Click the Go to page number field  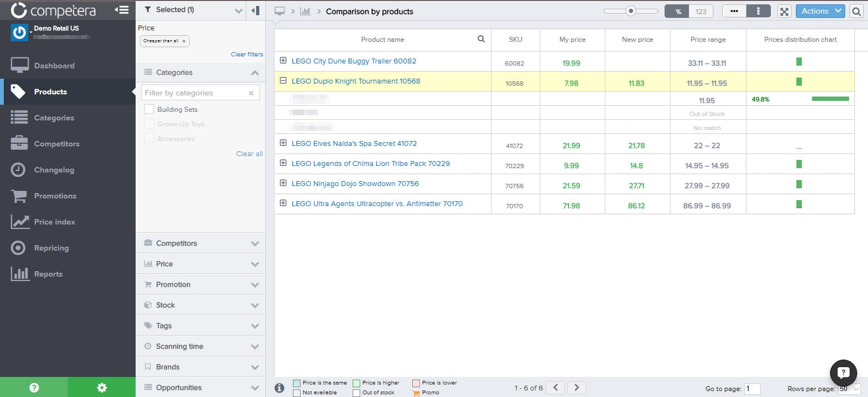[752, 389]
